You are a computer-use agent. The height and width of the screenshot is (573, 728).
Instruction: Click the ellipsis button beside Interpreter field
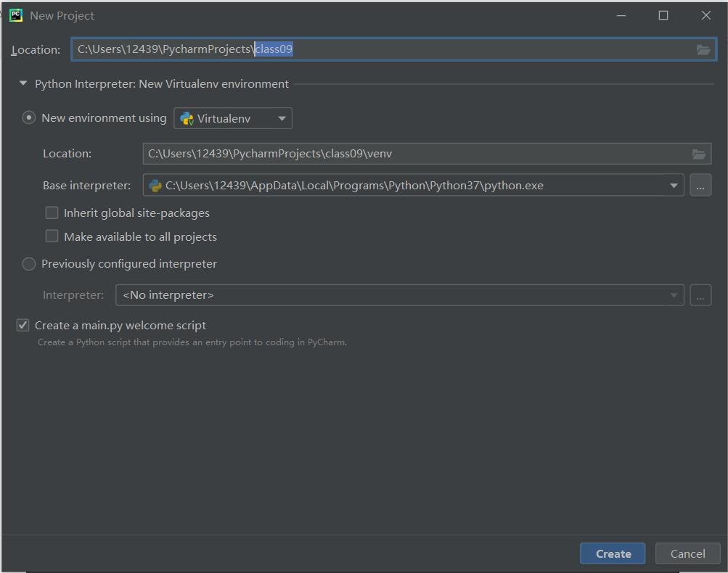(x=700, y=295)
